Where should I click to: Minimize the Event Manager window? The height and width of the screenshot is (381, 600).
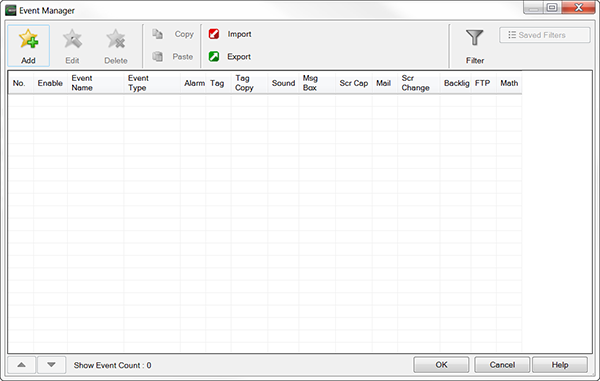coord(533,7)
